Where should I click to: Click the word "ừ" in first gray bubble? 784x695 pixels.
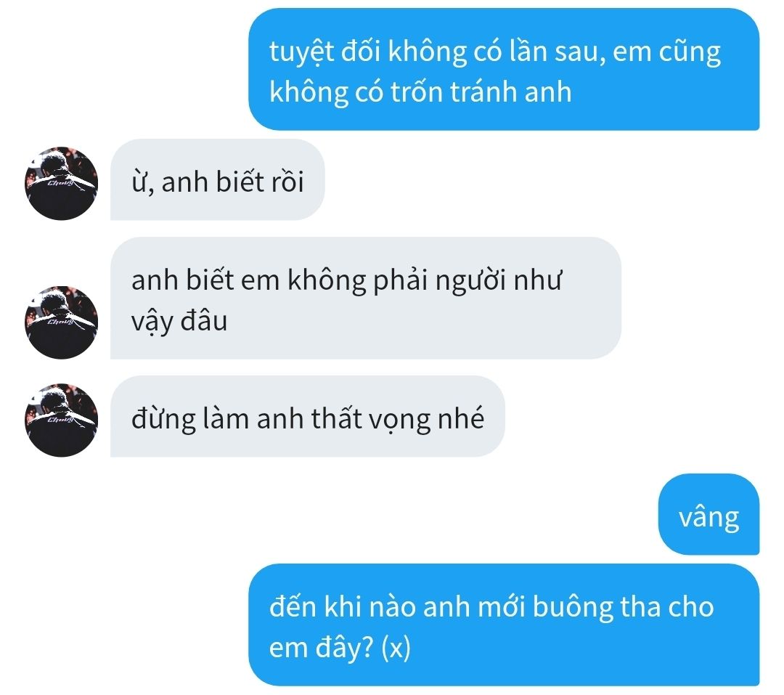[x=139, y=182]
